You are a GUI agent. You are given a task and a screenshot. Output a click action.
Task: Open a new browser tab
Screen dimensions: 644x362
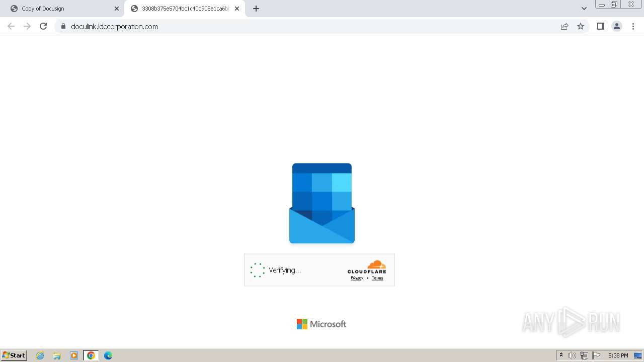[256, 9]
